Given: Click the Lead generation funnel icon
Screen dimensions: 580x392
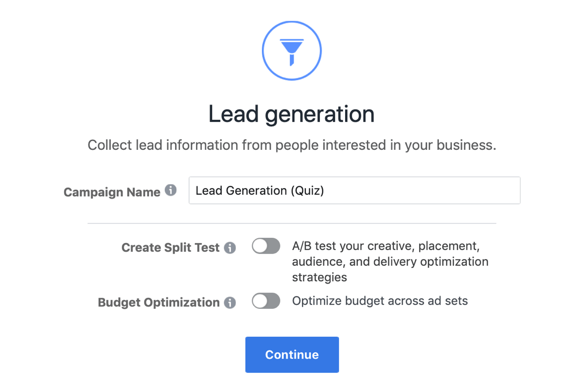Looking at the screenshot, I should click(291, 50).
